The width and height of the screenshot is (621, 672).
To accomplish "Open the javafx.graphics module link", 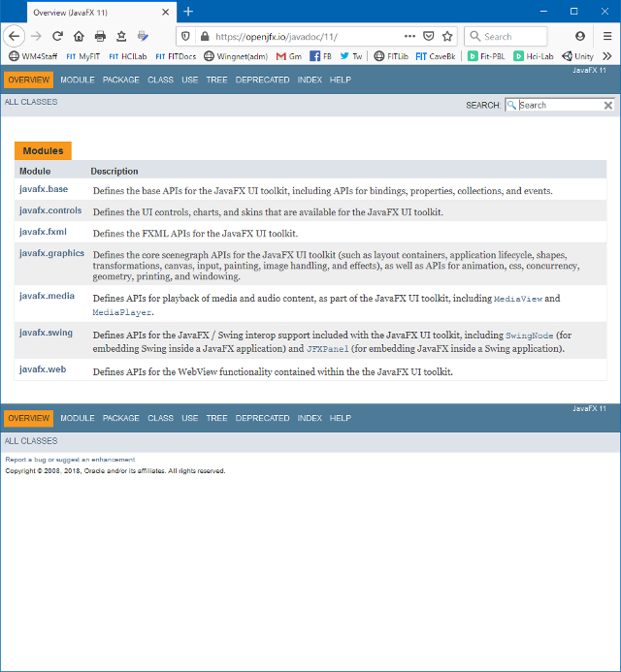I will [x=51, y=253].
